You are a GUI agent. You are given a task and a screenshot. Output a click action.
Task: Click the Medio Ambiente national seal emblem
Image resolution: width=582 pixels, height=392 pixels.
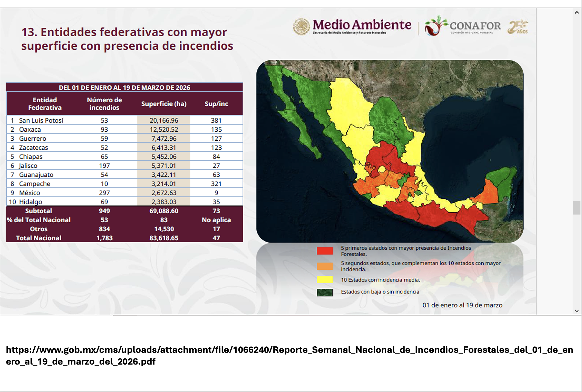point(301,26)
